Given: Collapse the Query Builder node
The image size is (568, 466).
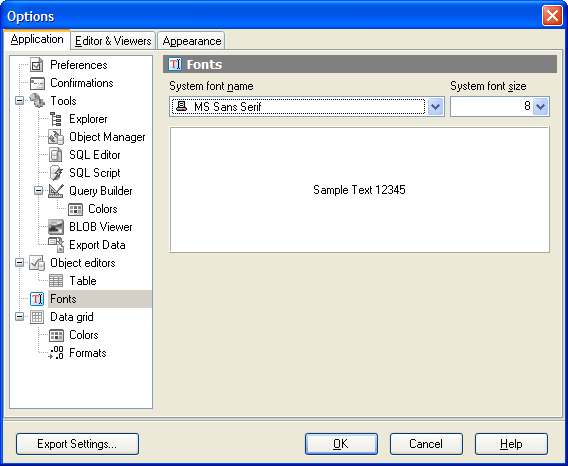Looking at the screenshot, I should (38, 191).
